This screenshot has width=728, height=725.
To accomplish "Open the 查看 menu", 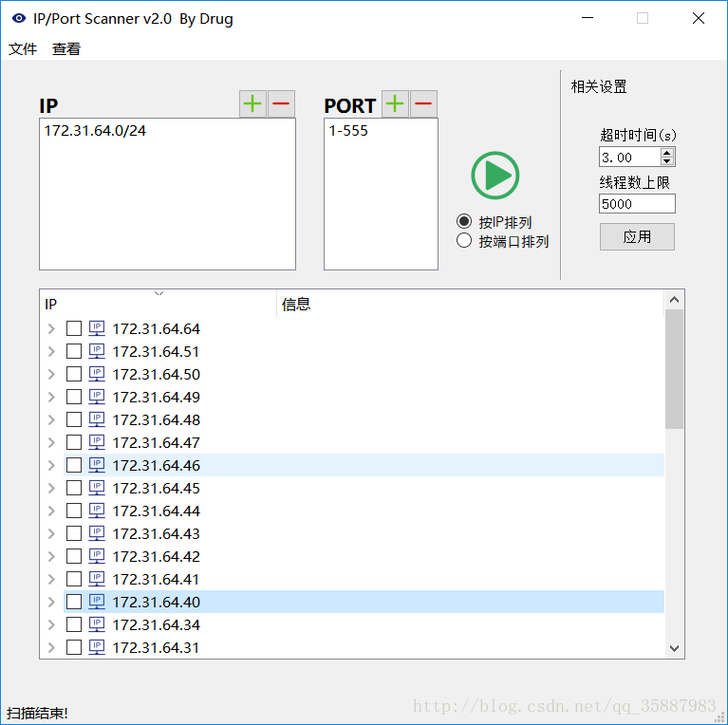I will tap(65, 48).
